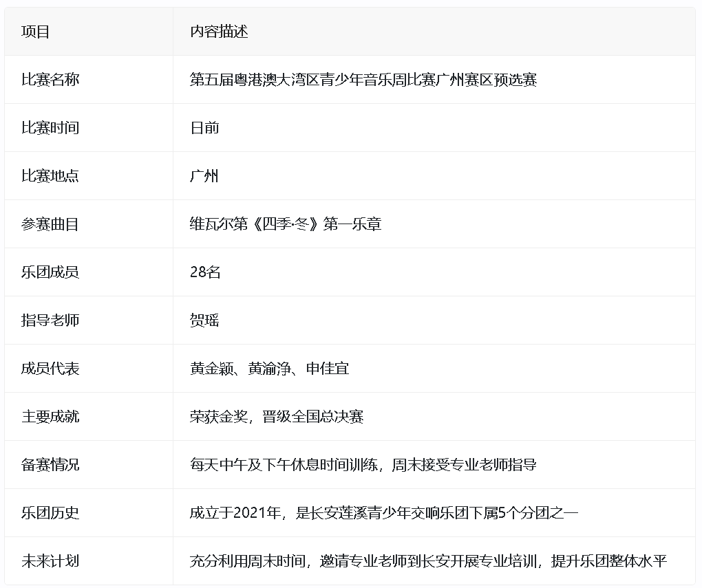Click the 维瓦尔第《四季·冬》第一乐章 text
702x588 pixels.
[x=286, y=224]
